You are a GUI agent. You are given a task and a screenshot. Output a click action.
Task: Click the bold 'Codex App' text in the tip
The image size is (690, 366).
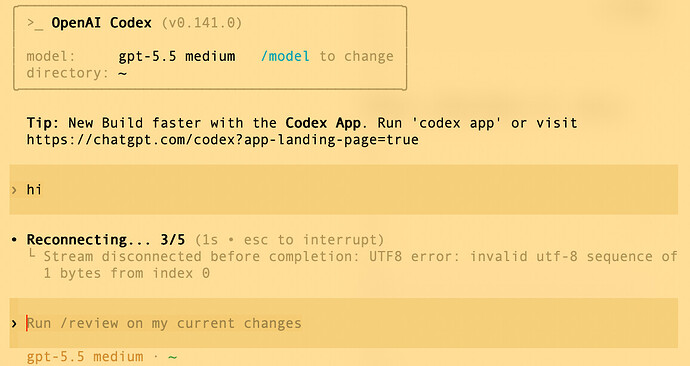[x=323, y=123]
